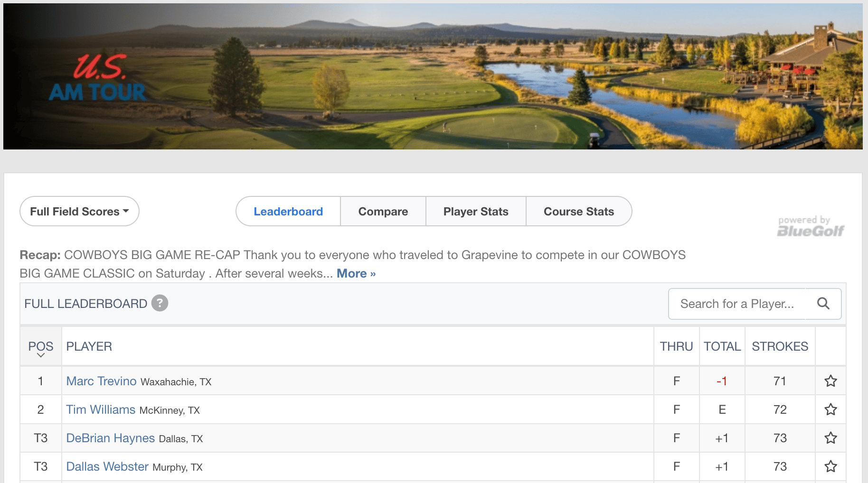
Task: Click the TOTAL column header
Action: [722, 346]
